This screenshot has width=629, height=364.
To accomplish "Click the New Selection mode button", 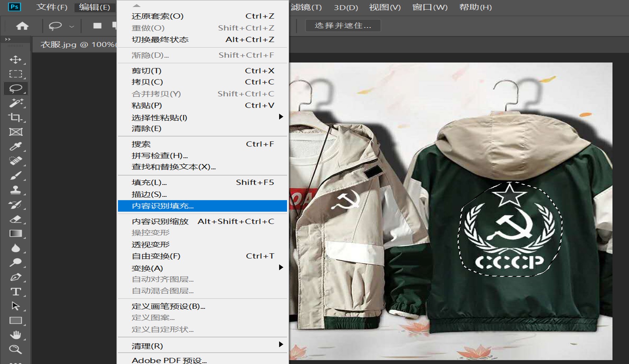I will coord(97,26).
